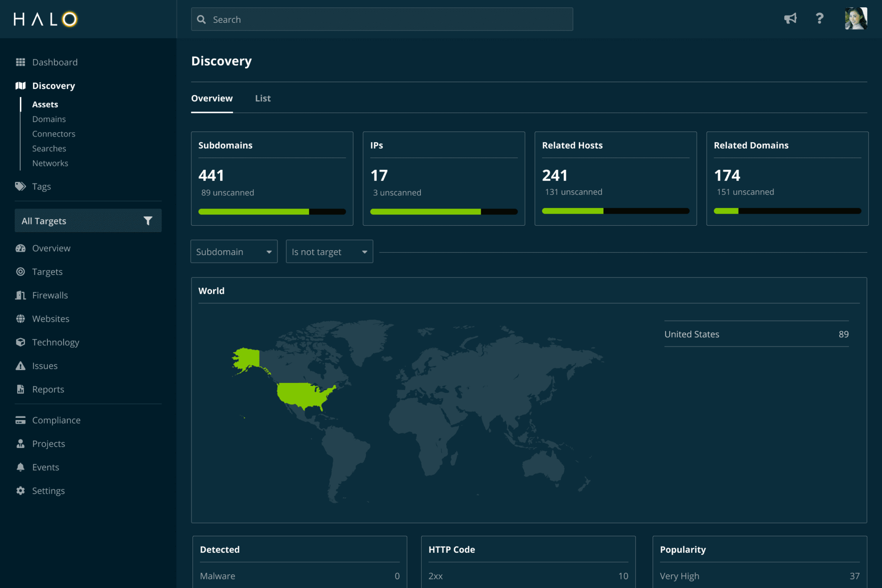This screenshot has width=882, height=588.
Task: Open the Dashboard from the sidebar
Action: tap(55, 62)
